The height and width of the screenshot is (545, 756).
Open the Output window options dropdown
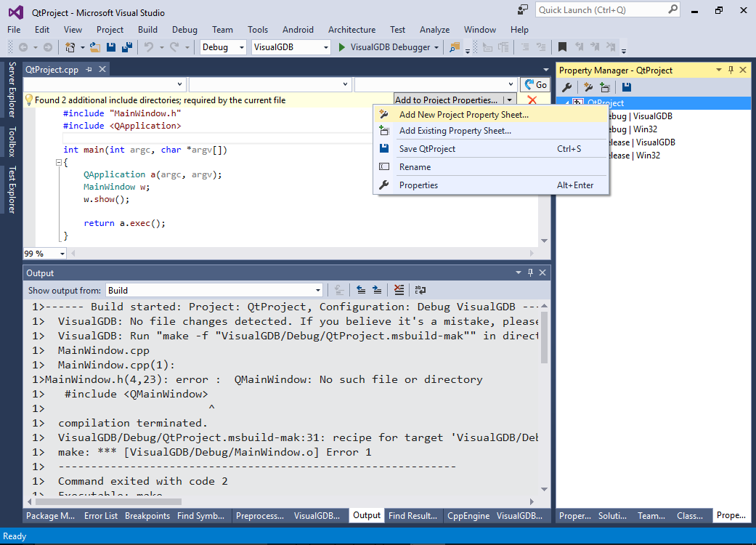(x=519, y=272)
